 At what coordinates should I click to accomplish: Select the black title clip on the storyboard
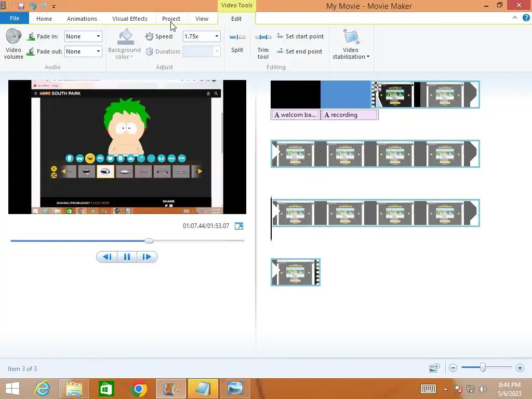coord(296,95)
